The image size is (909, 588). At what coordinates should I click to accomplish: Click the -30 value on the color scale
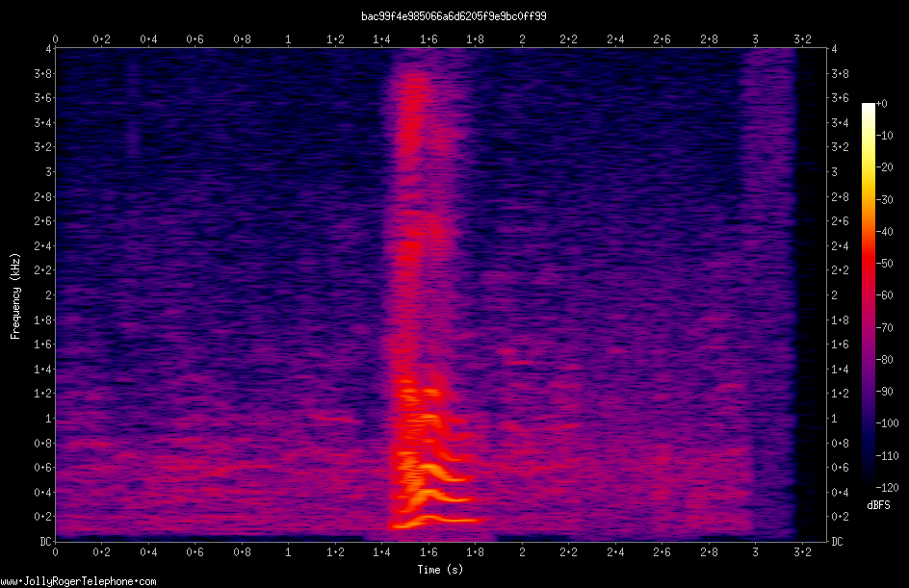885,200
